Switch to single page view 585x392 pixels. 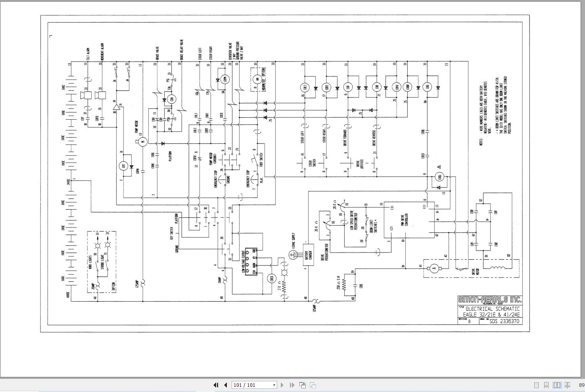(536, 385)
